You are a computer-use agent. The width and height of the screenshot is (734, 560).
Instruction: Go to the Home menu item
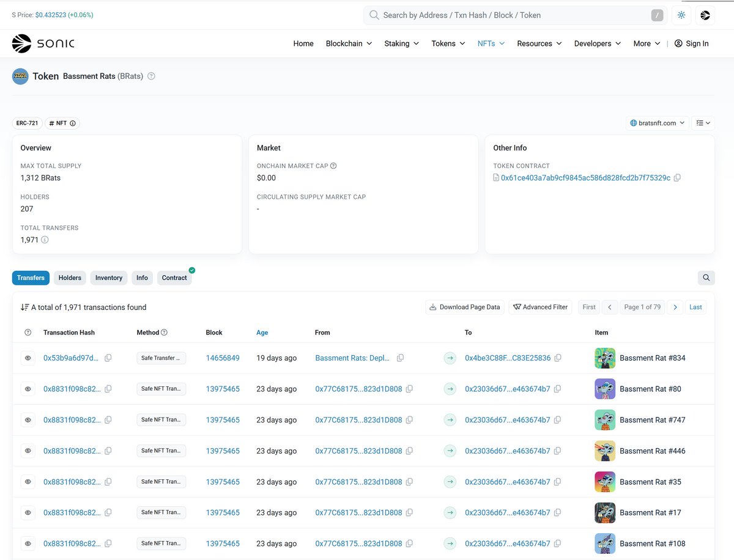[x=303, y=43]
